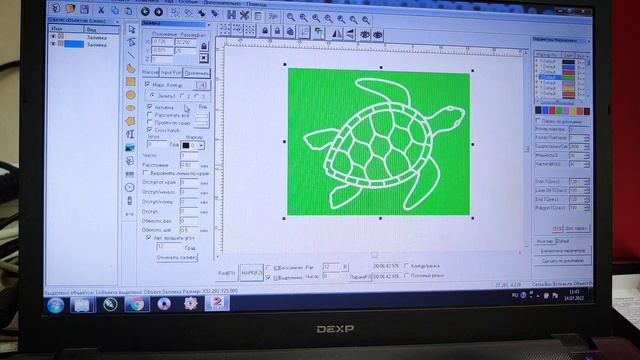Click the Laser Off TC spinner arrows
The image size is (640, 360).
tap(587, 190)
